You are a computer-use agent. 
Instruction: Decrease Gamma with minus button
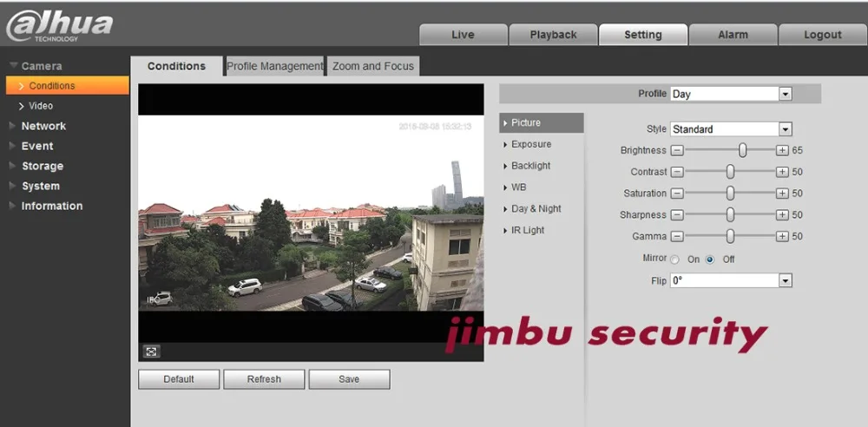pyautogui.click(x=677, y=236)
